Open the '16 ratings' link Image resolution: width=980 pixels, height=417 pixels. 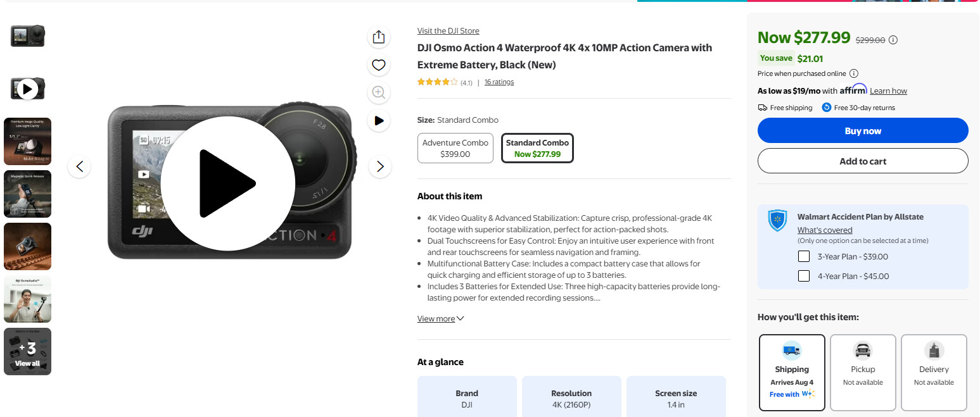click(499, 82)
